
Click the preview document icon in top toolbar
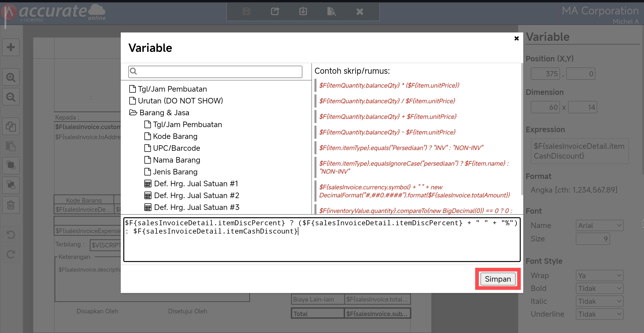[331, 11]
